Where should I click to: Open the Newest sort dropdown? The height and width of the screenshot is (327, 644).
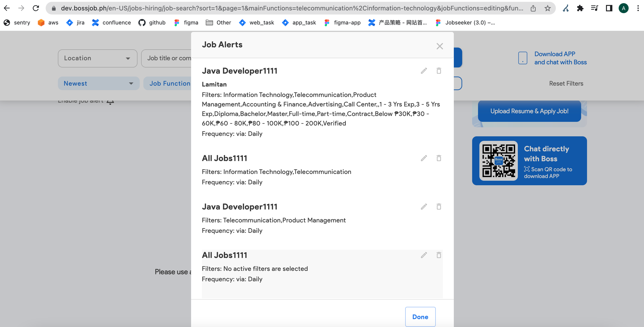98,83
